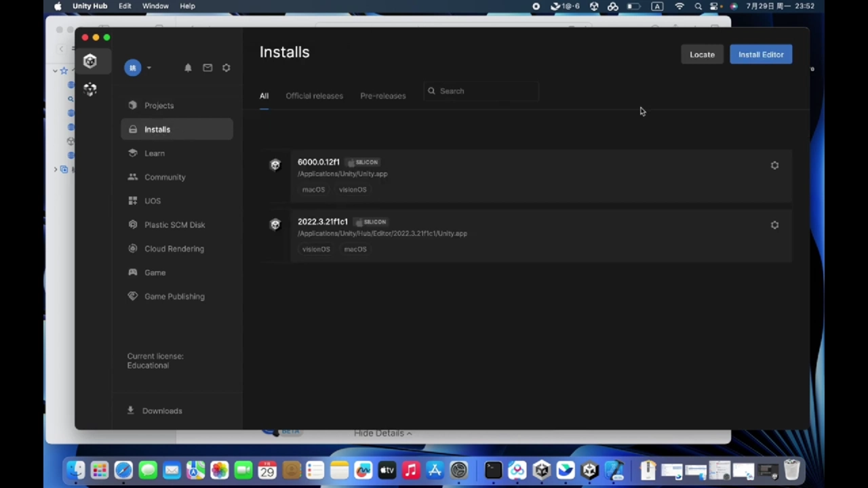
Task: Click Hide Details in the background window
Action: (383, 433)
